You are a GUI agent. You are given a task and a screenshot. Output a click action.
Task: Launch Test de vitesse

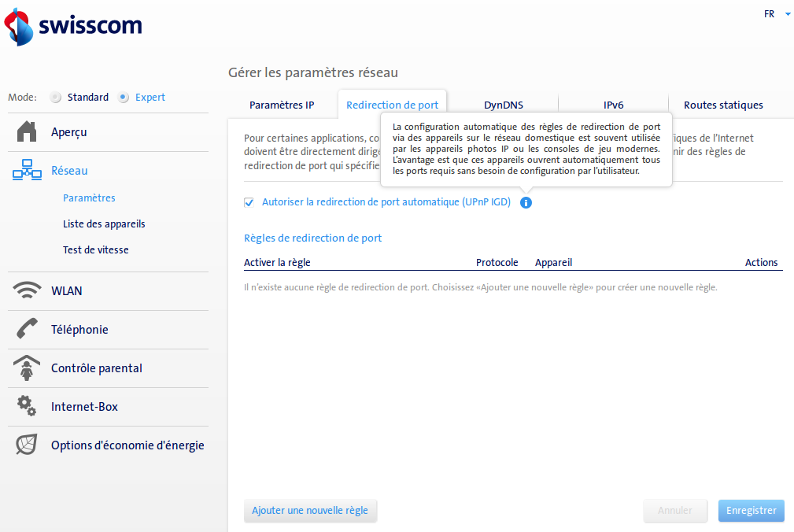point(95,249)
